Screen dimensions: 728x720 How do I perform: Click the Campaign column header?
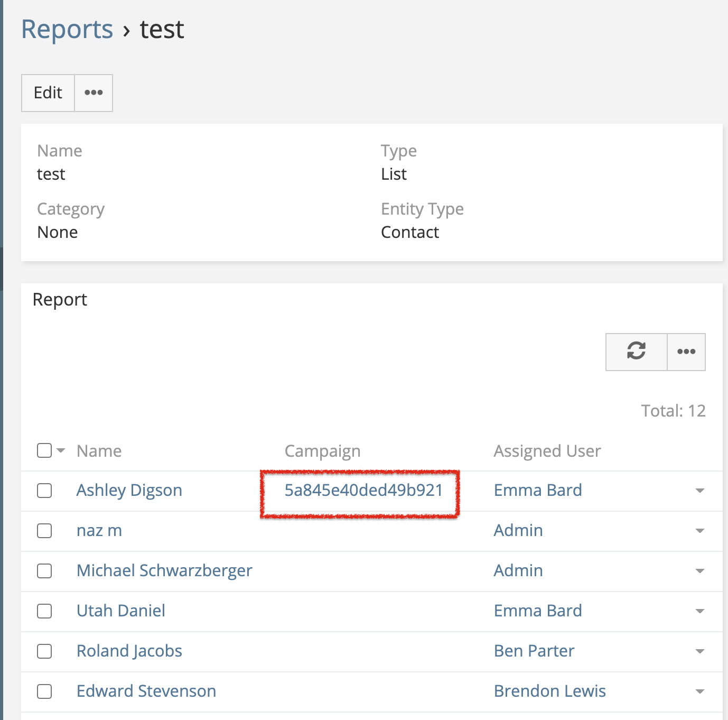tap(322, 451)
